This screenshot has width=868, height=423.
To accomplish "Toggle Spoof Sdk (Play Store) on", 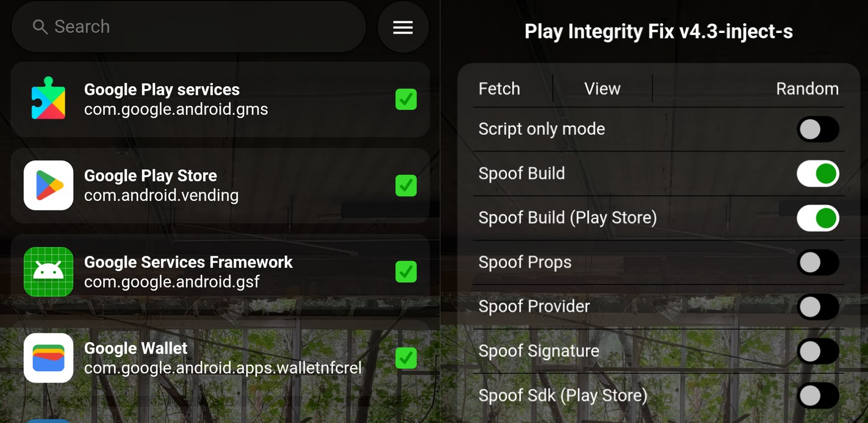I will pyautogui.click(x=817, y=396).
